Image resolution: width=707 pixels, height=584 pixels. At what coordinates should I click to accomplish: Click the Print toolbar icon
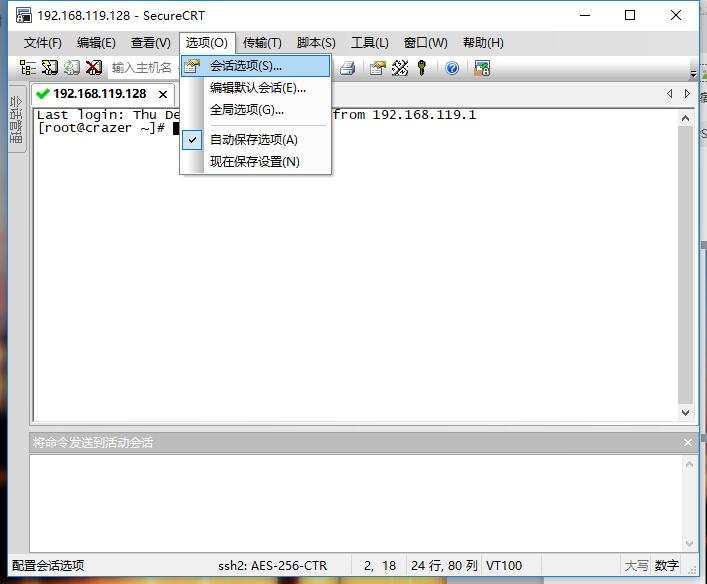click(x=347, y=68)
